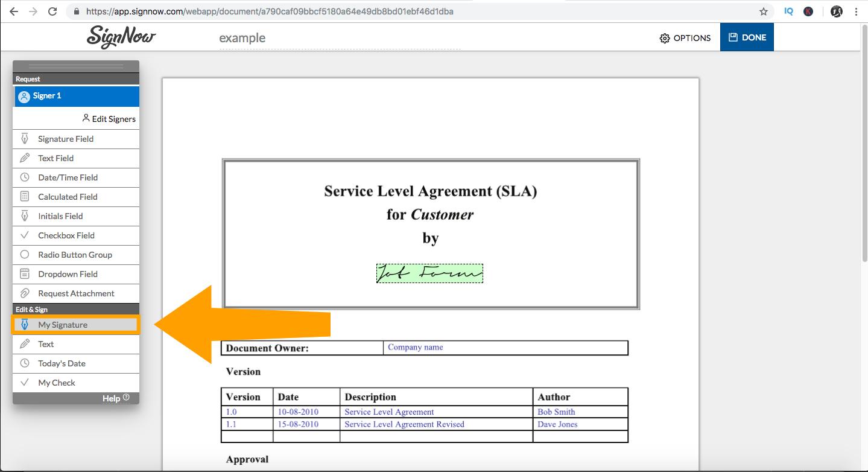The height and width of the screenshot is (472, 868).
Task: Add a Checkbox Field to document
Action: click(76, 235)
